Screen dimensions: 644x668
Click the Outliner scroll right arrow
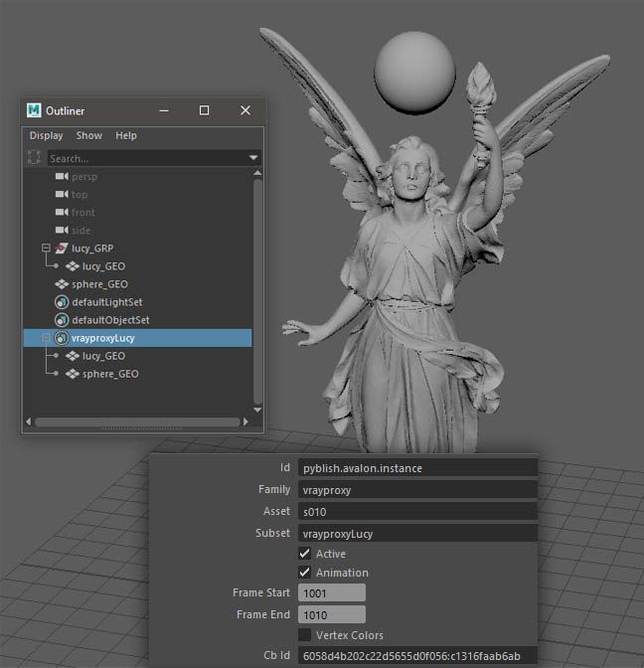245,421
